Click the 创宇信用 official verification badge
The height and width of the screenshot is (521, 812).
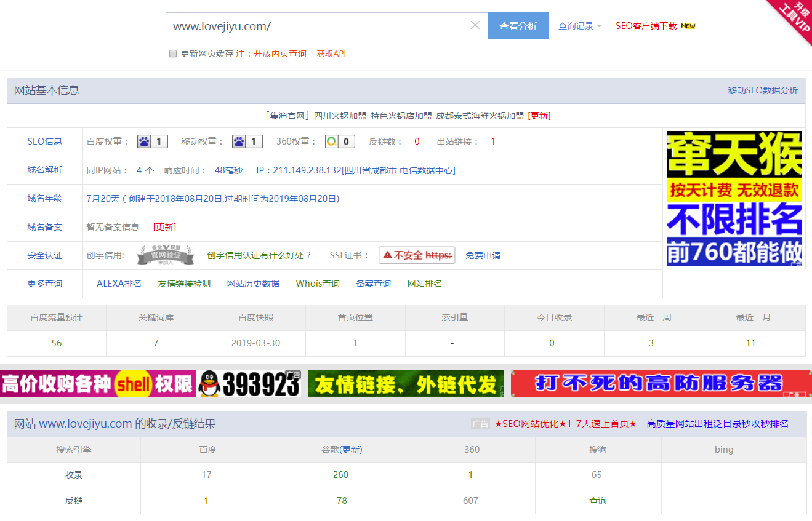[165, 254]
